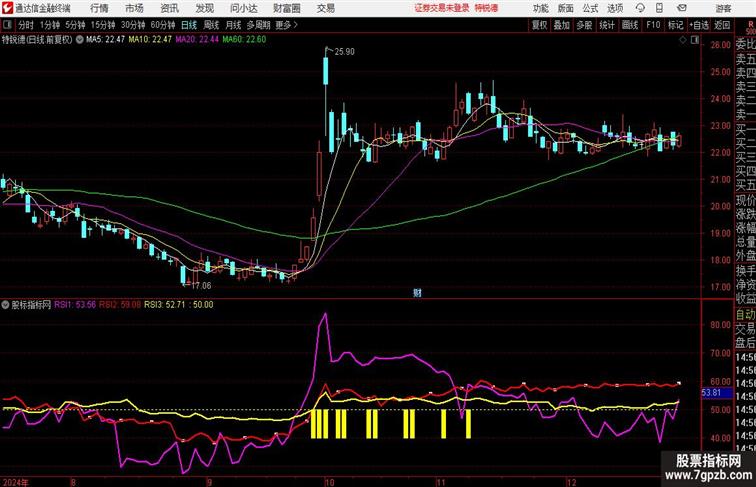Open the mail envelope icon
This screenshot has width=756, height=487.
[x=682, y=8]
